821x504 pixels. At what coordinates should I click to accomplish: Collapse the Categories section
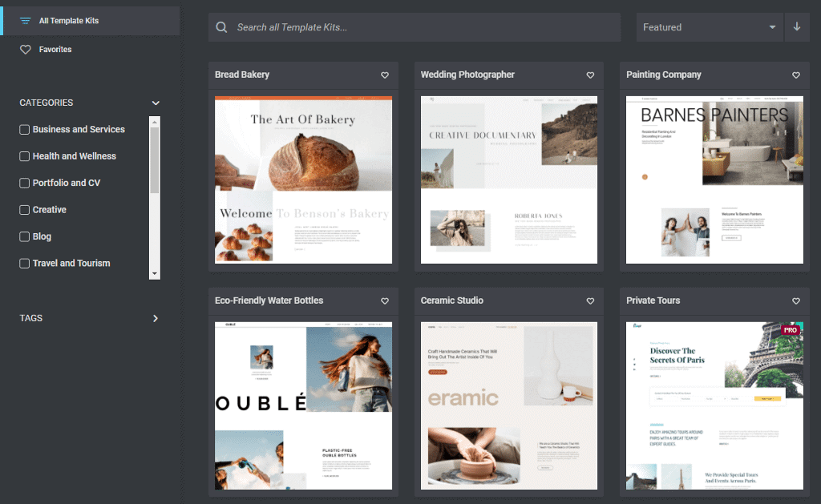pos(156,103)
